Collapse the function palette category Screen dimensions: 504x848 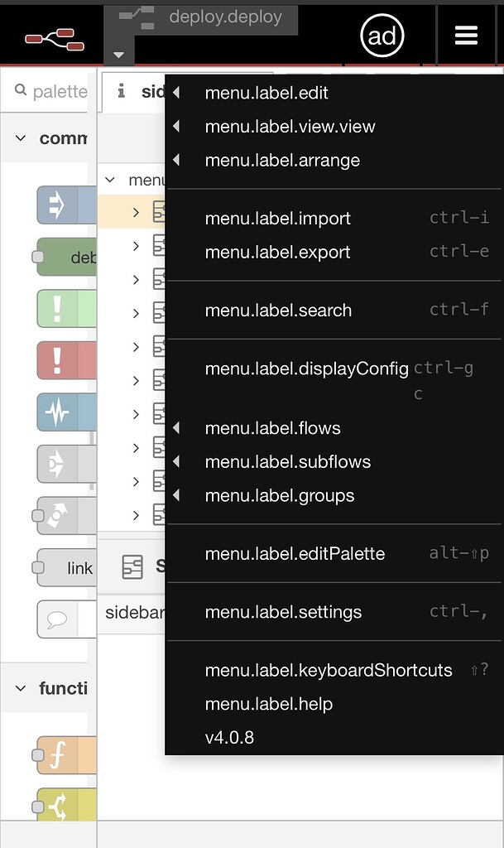click(22, 688)
